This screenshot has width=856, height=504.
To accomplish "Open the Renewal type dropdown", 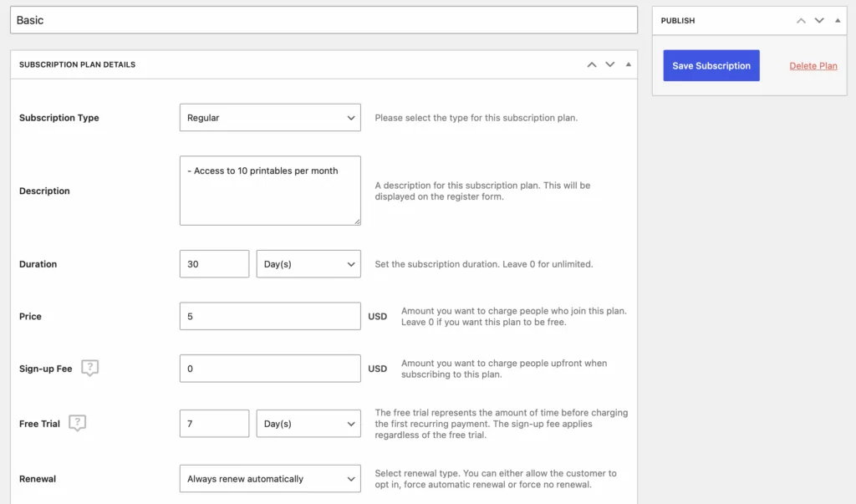I will [x=270, y=478].
